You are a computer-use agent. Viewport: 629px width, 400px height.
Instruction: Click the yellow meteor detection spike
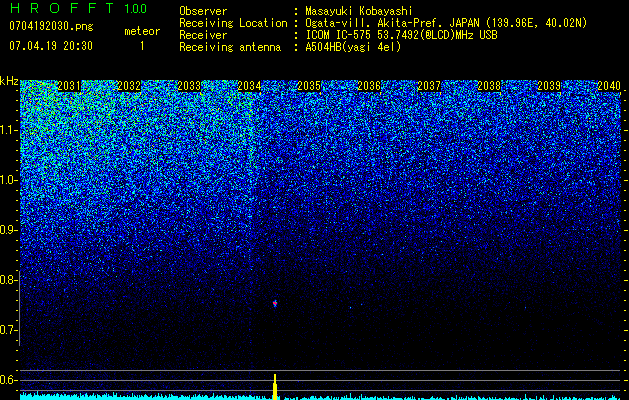[x=275, y=387]
